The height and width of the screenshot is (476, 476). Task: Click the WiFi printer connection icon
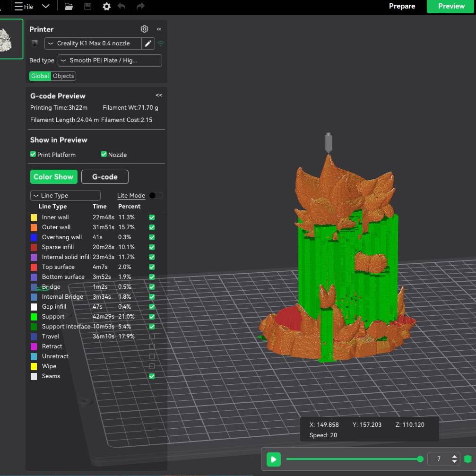point(160,43)
